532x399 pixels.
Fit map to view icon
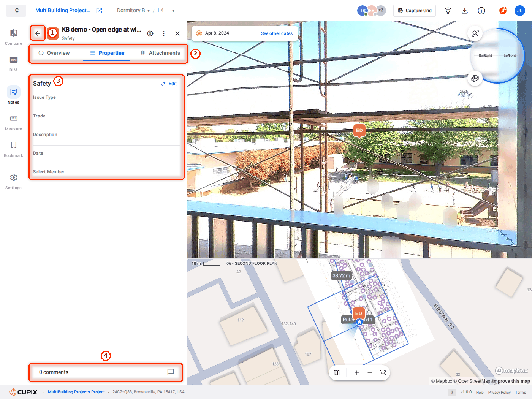click(x=383, y=373)
